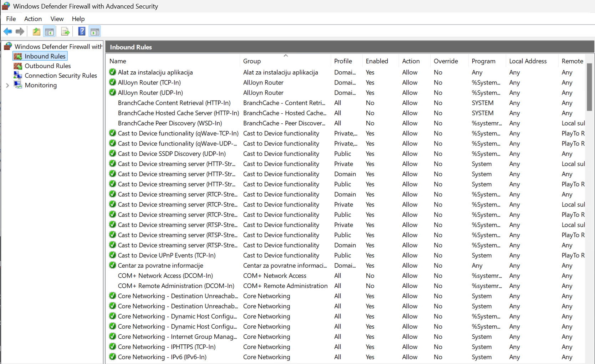The height and width of the screenshot is (364, 595).
Task: Toggle the Show/Hide Action Pane icon
Action: point(95,31)
